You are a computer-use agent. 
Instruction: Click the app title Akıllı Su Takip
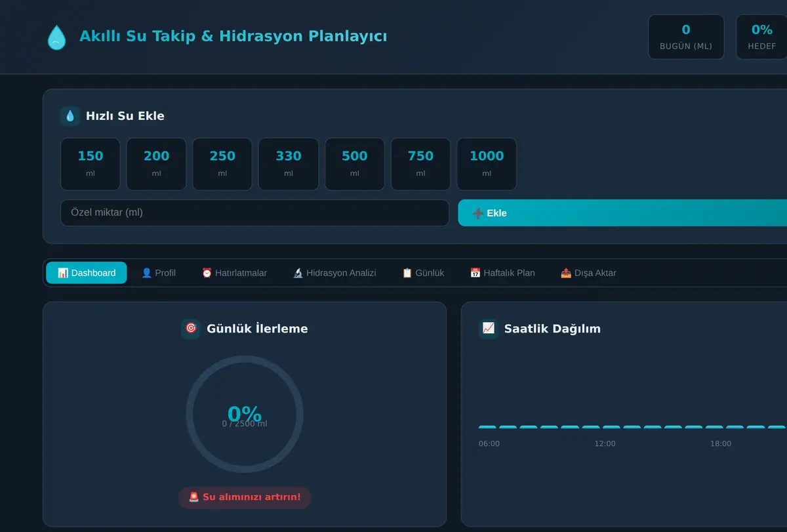click(233, 36)
